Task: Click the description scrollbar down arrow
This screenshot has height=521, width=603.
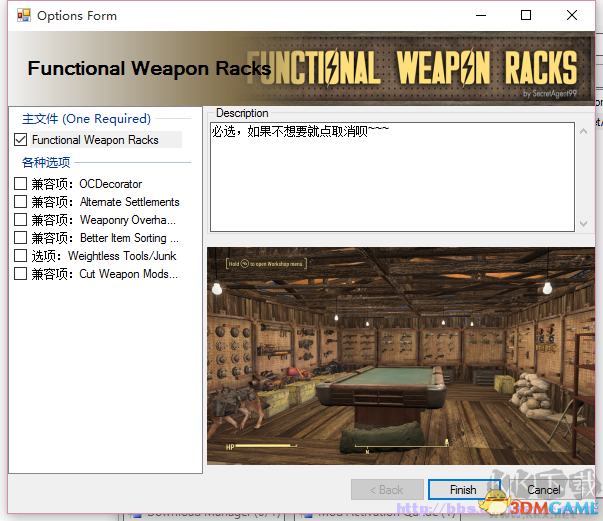Action: click(x=583, y=223)
